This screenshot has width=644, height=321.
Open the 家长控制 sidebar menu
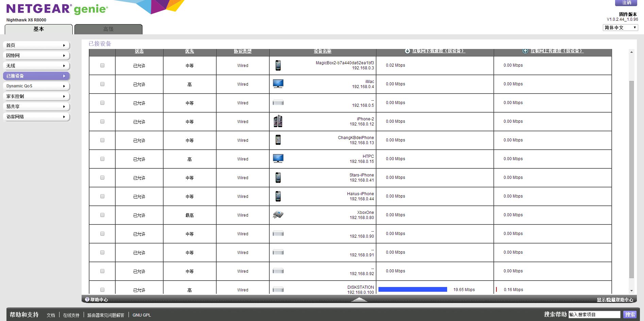click(x=36, y=96)
